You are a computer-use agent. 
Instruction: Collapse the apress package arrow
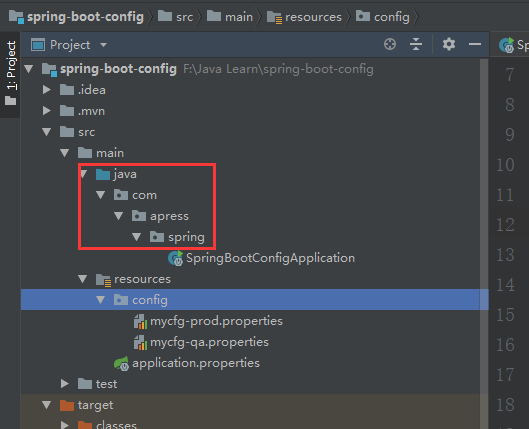[118, 216]
